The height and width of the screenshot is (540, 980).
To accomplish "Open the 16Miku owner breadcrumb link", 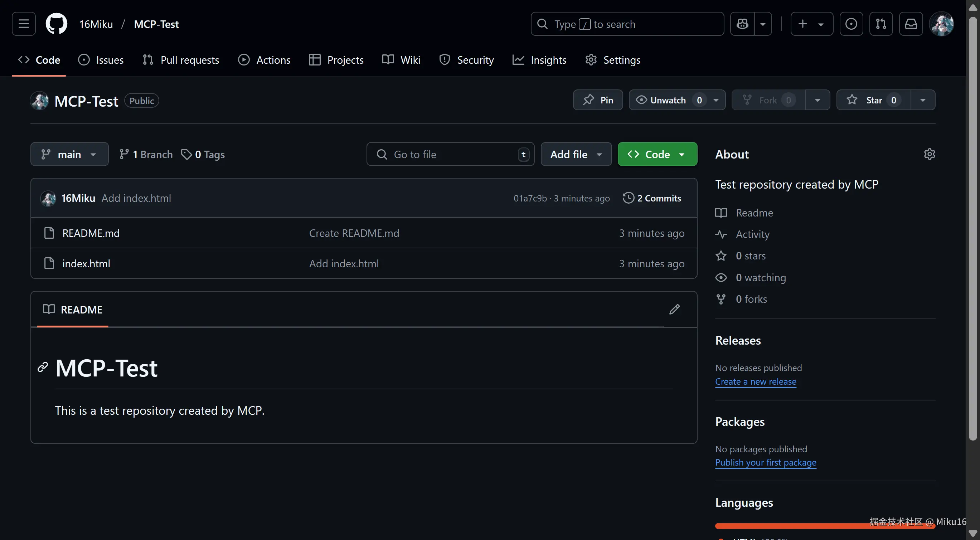I will pyautogui.click(x=96, y=24).
